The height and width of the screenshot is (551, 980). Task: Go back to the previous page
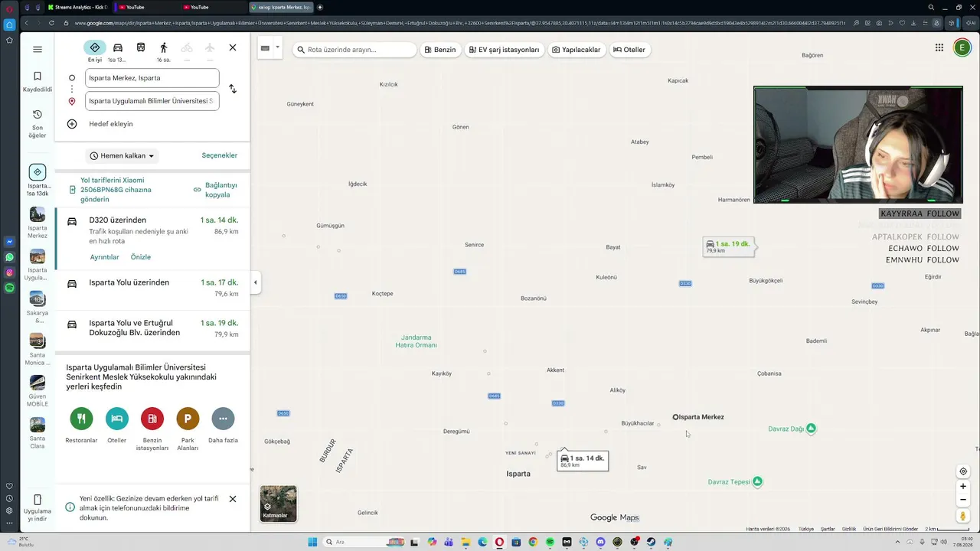tap(26, 23)
